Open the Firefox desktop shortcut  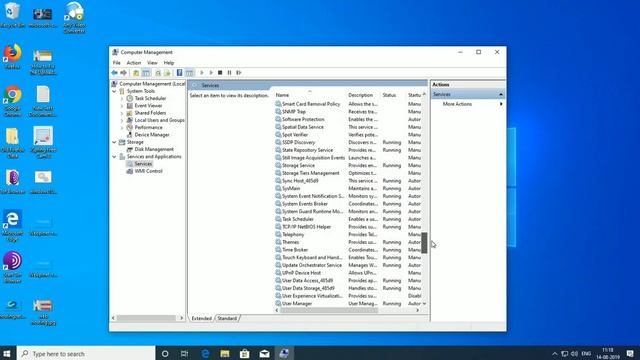tap(13, 57)
